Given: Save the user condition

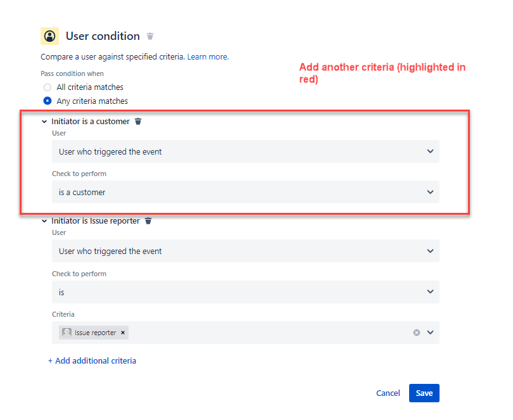Looking at the screenshot, I should [x=424, y=393].
